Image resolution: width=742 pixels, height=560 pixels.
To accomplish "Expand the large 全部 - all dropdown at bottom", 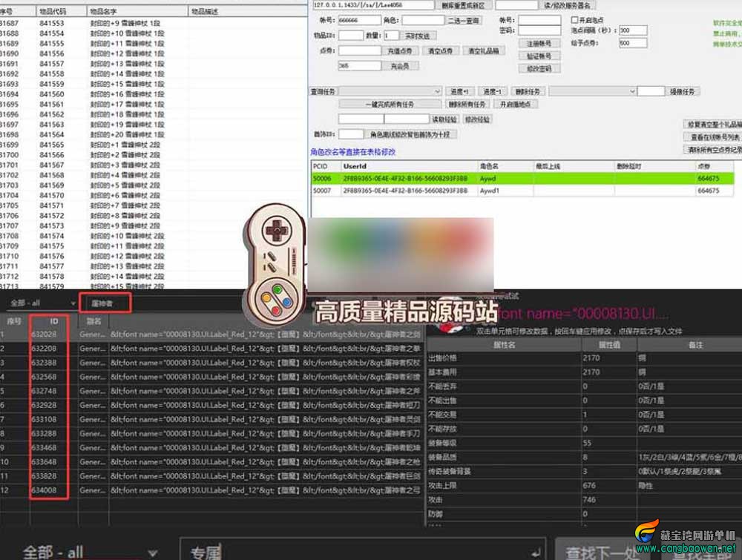I will tap(90, 552).
